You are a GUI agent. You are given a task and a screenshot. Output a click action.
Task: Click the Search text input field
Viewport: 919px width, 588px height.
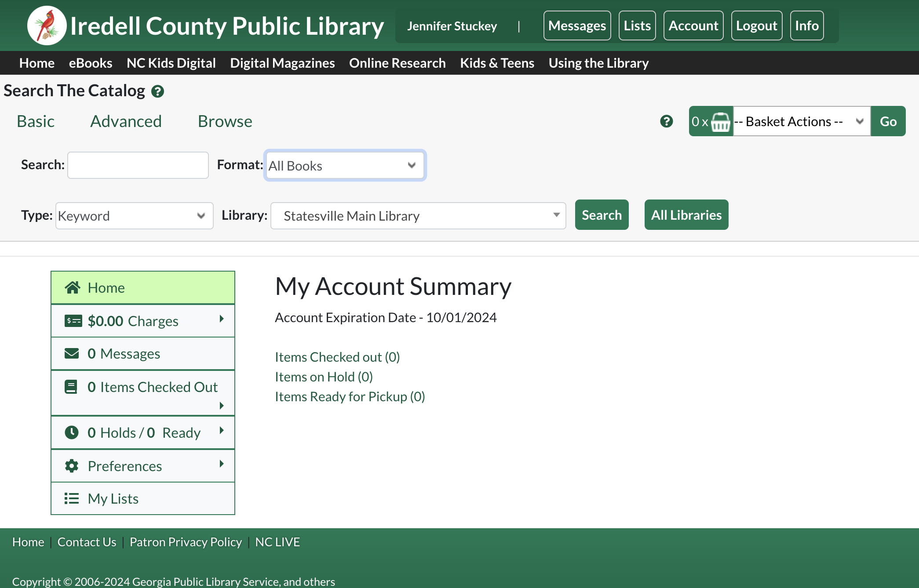coord(138,165)
